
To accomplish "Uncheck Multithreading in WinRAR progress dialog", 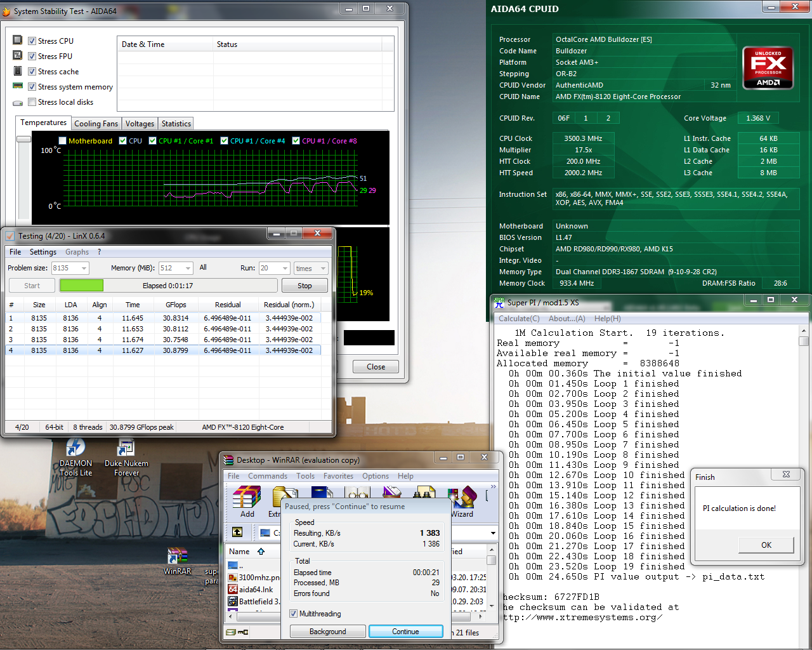I will pyautogui.click(x=293, y=614).
